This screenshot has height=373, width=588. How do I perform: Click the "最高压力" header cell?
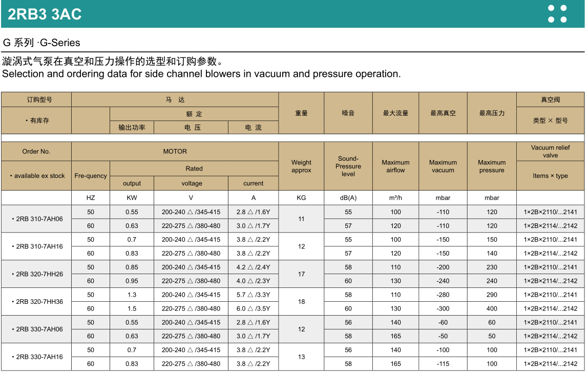(x=492, y=113)
